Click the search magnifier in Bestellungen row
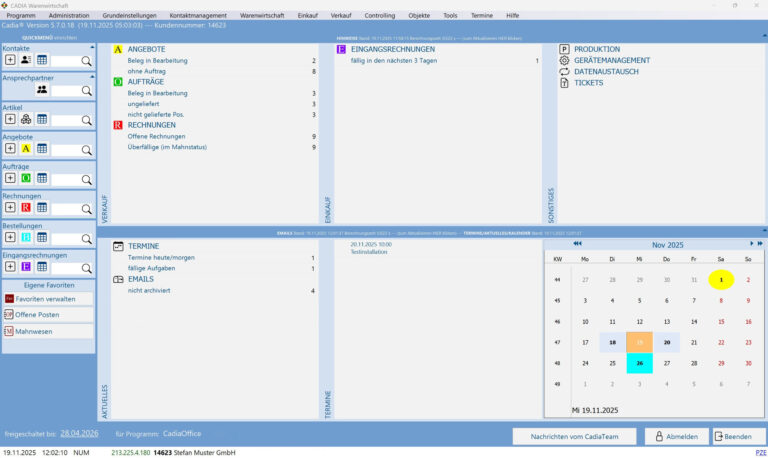Image resolution: width=768 pixels, height=458 pixels. (x=86, y=238)
